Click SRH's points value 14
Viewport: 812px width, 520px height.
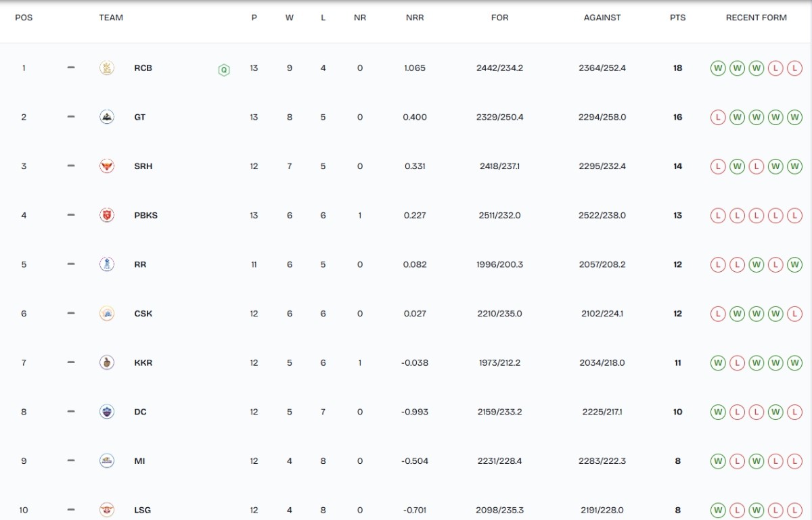click(677, 166)
